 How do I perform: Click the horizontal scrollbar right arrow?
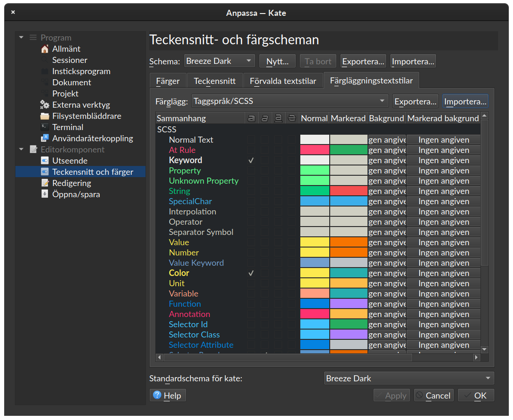coord(476,357)
